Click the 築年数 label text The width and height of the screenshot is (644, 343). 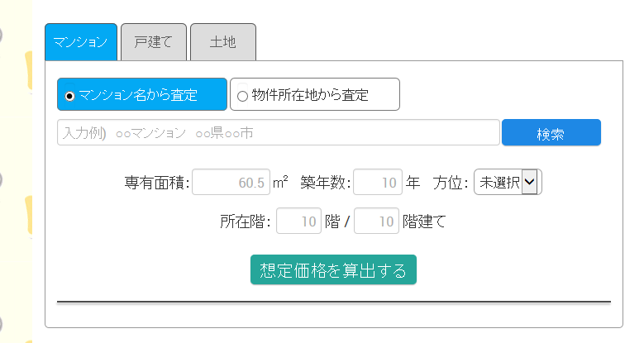coord(326,182)
